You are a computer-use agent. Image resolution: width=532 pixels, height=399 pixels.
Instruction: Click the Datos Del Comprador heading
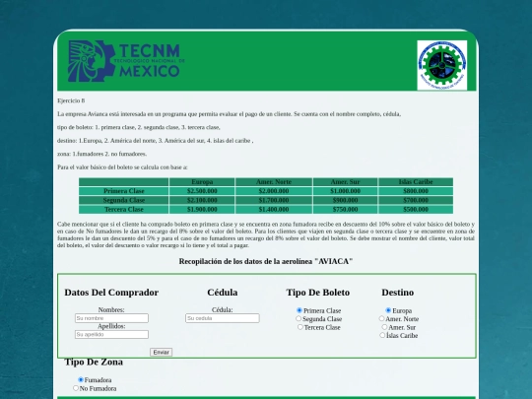(111, 293)
